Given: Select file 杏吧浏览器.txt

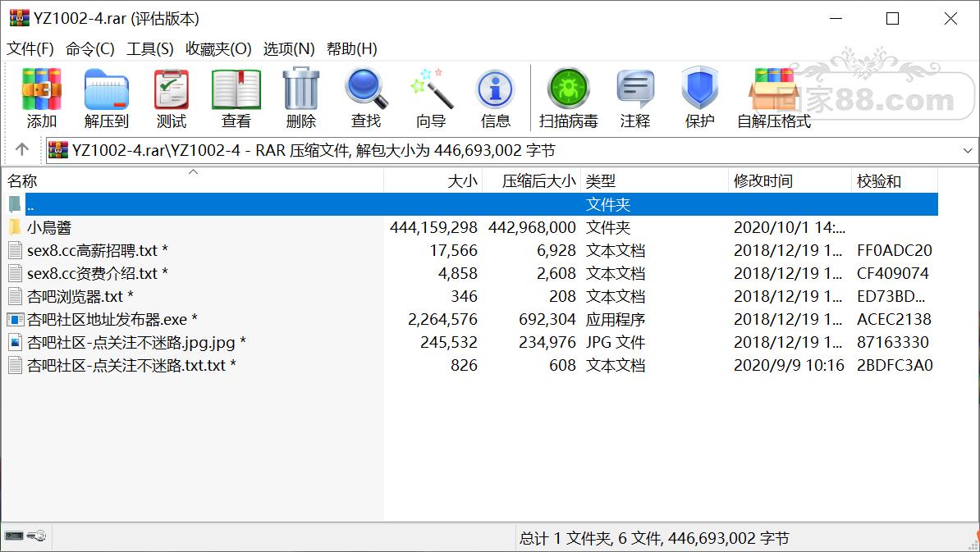Looking at the screenshot, I should pos(80,297).
